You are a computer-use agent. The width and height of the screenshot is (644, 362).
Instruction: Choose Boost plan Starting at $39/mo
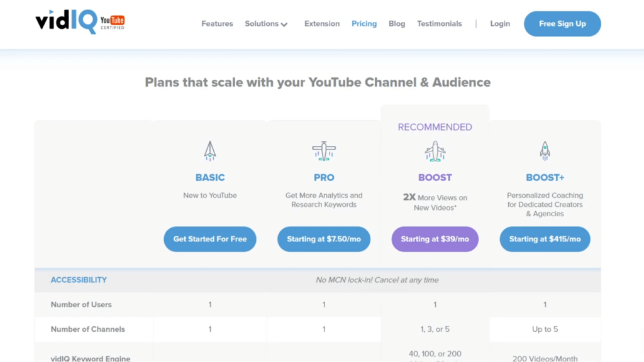click(x=435, y=239)
